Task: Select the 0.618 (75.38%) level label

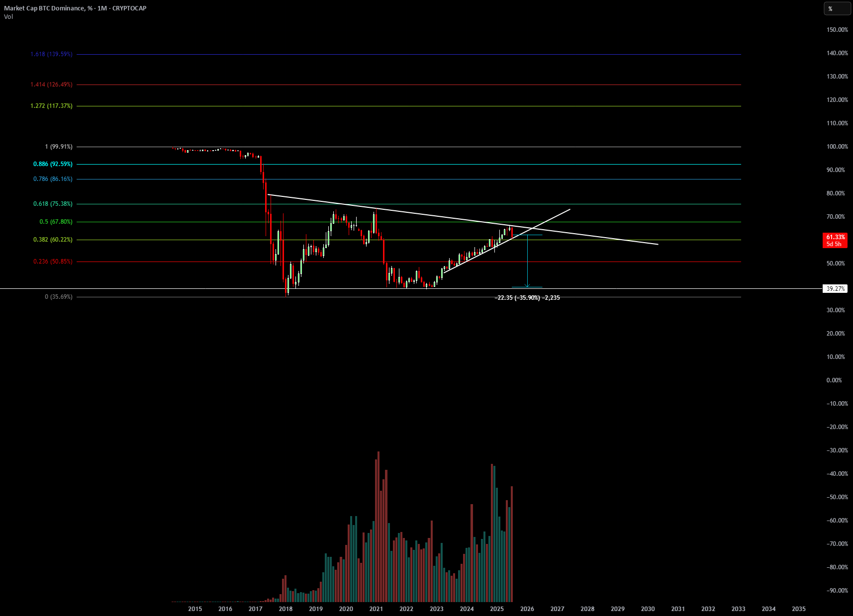Action: tap(53, 204)
